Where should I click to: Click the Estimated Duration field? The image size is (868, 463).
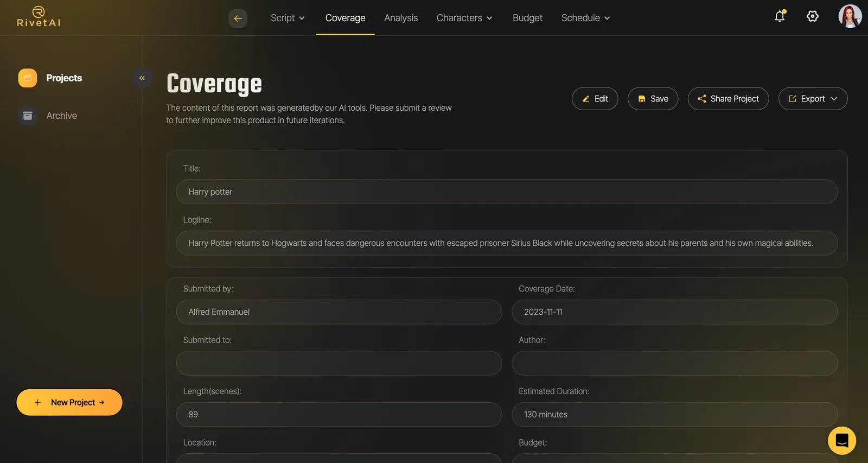tap(674, 414)
